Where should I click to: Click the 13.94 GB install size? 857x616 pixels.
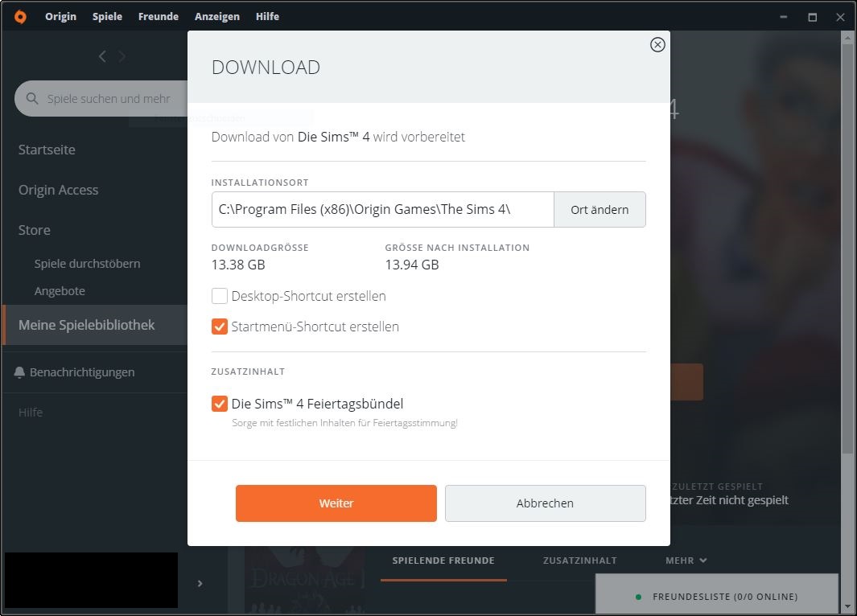coord(412,265)
